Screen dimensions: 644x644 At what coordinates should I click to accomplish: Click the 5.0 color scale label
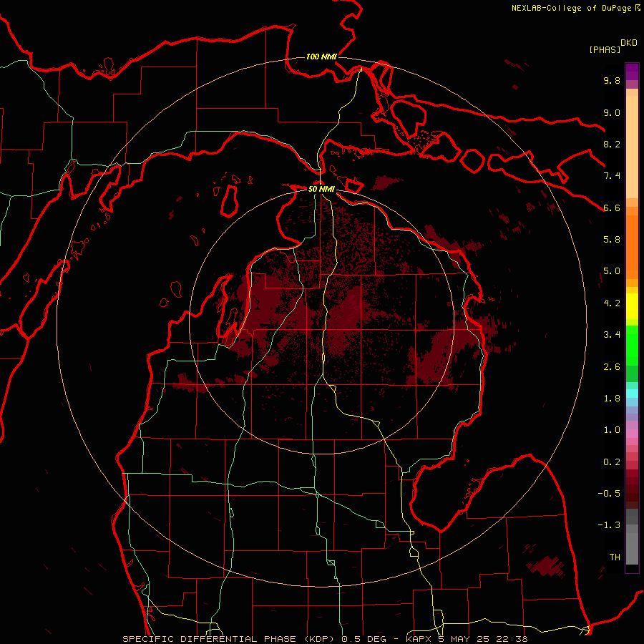[x=612, y=271]
